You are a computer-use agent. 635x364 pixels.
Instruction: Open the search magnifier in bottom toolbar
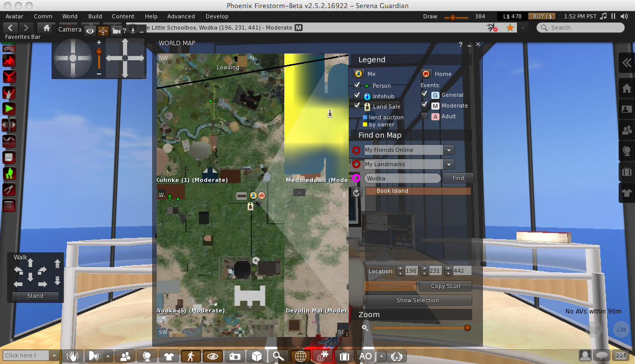coord(278,356)
